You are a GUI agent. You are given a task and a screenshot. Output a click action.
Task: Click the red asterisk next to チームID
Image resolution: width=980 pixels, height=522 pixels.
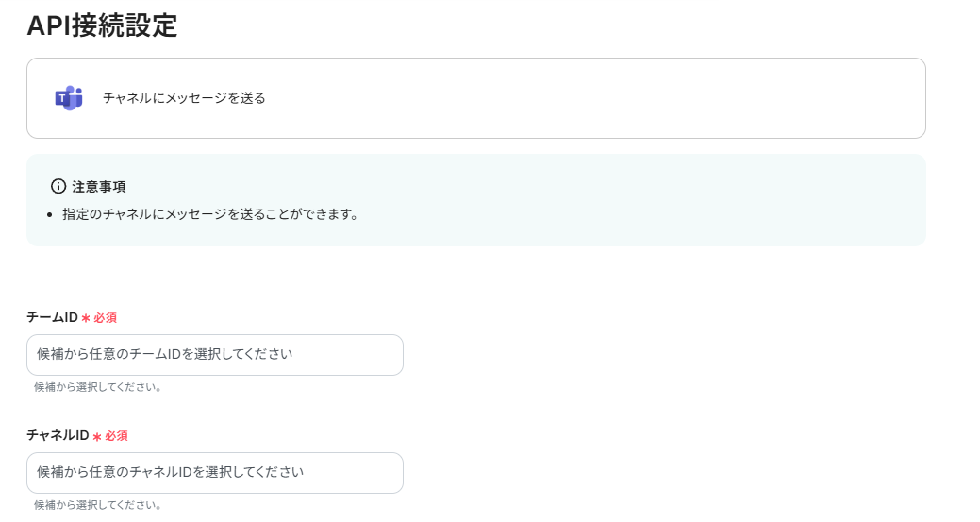[86, 318]
